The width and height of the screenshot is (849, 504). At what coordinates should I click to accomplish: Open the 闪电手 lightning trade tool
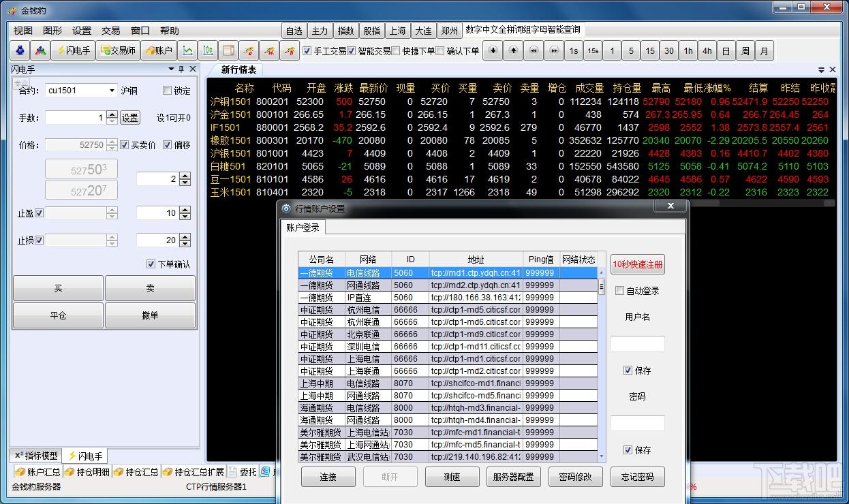72,50
